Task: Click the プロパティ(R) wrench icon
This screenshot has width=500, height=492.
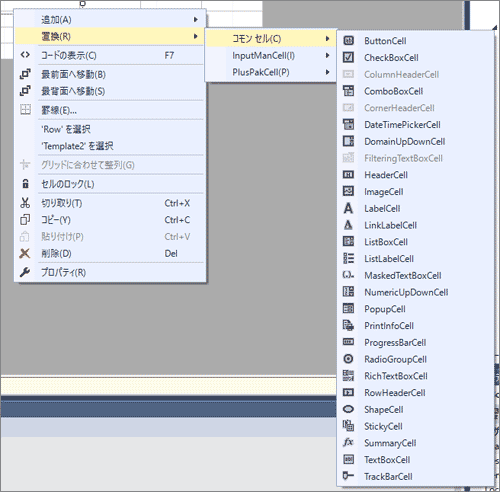Action: coord(25,272)
